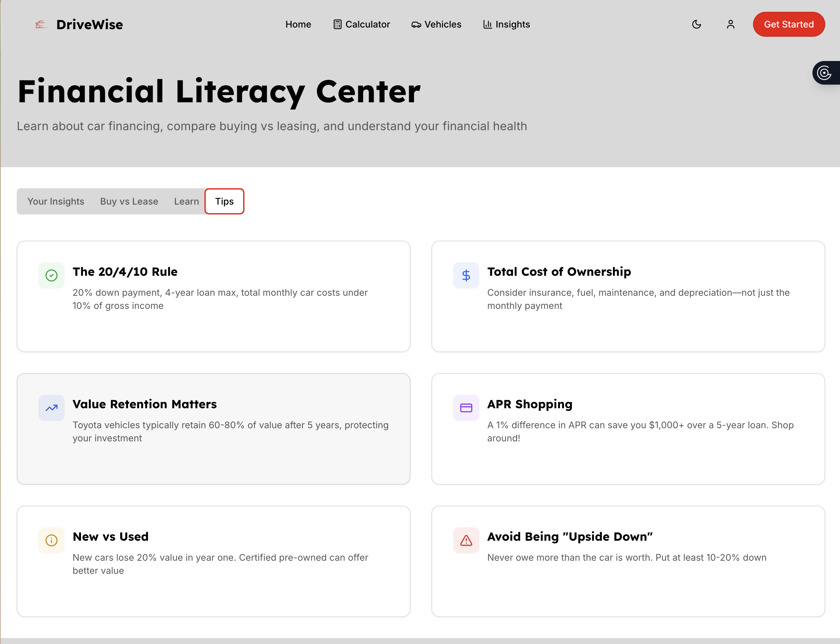Image resolution: width=840 pixels, height=644 pixels.
Task: Click the green checkmark 20/4/10 Rule icon
Action: click(52, 275)
